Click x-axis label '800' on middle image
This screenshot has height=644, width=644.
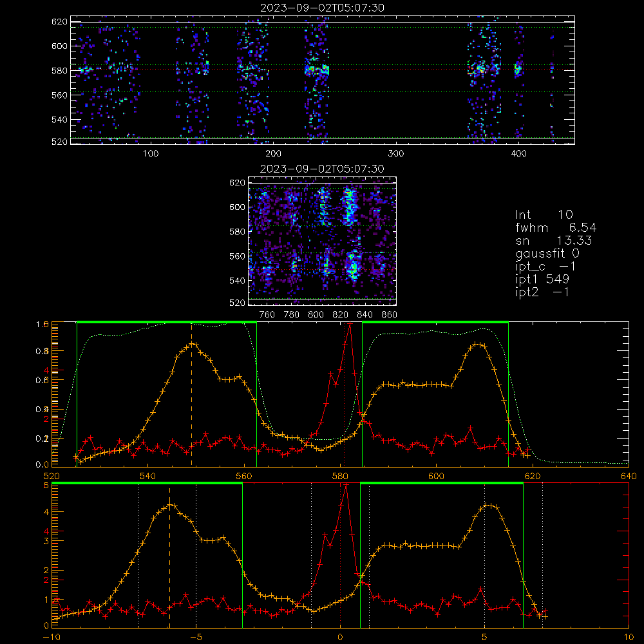pos(316,315)
